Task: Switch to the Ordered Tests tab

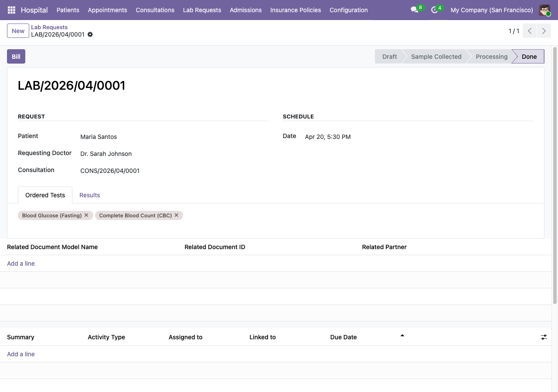Action: (x=45, y=195)
